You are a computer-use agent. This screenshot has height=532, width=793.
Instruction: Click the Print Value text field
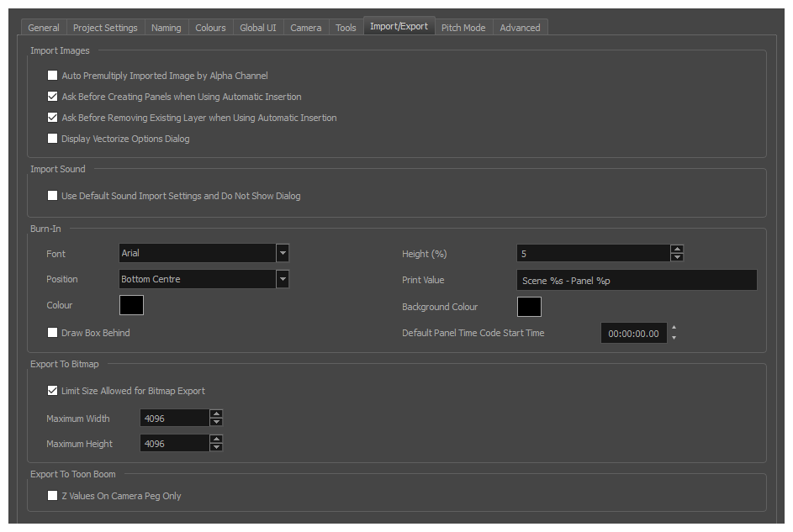click(x=636, y=280)
